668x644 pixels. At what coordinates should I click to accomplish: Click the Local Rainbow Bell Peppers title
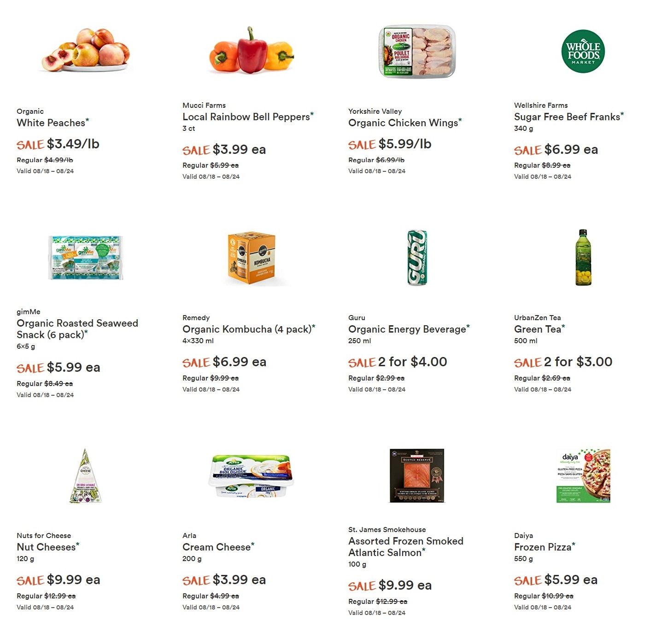click(x=246, y=117)
